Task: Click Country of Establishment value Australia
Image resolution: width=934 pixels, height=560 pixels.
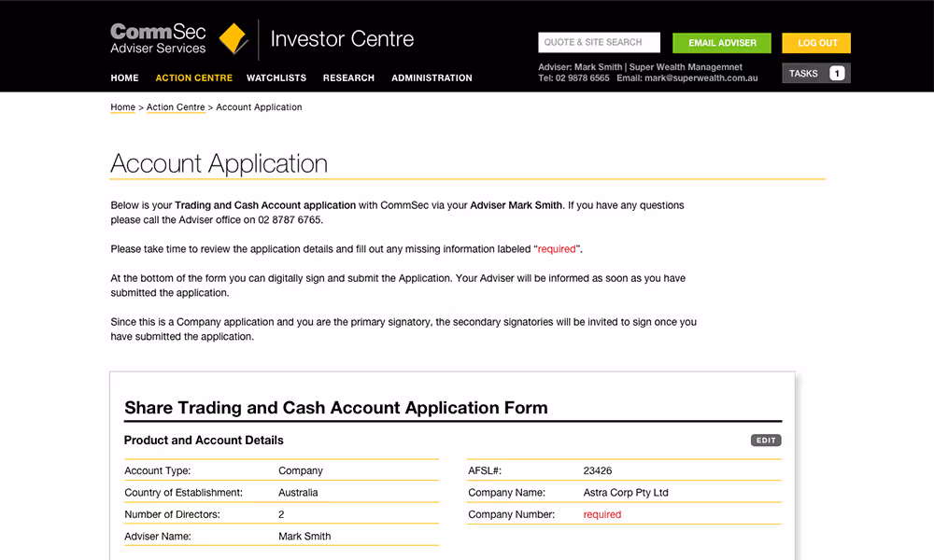Action: [x=299, y=493]
